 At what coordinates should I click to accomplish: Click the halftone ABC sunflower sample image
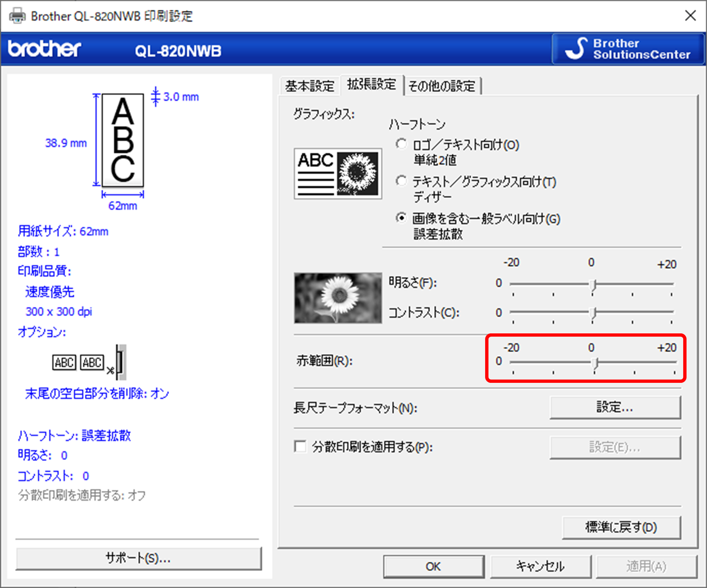click(338, 174)
